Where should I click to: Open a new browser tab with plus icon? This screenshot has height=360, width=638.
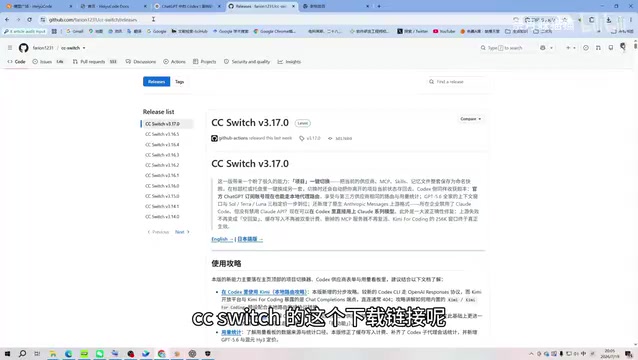click(x=379, y=6)
